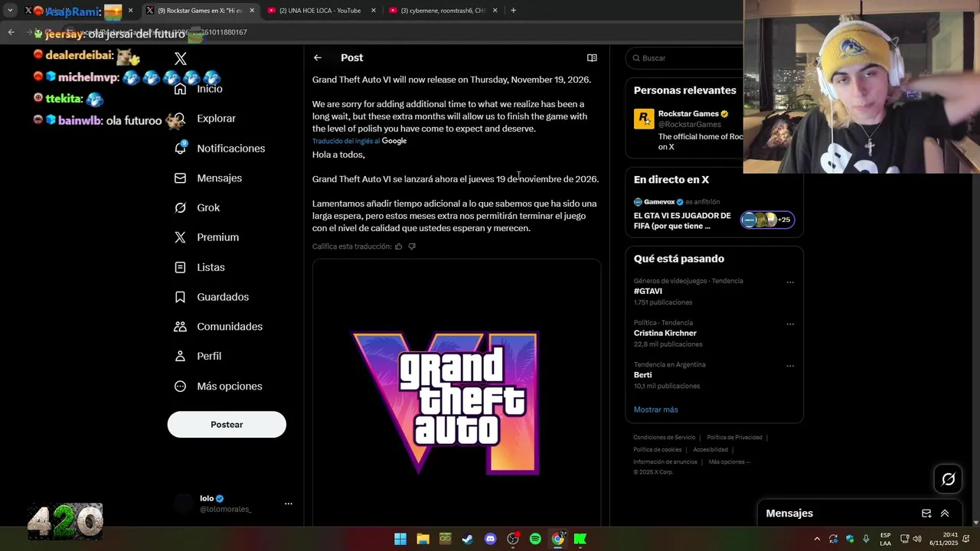Click the floating Grok button
The image size is (980, 551).
pos(949,479)
